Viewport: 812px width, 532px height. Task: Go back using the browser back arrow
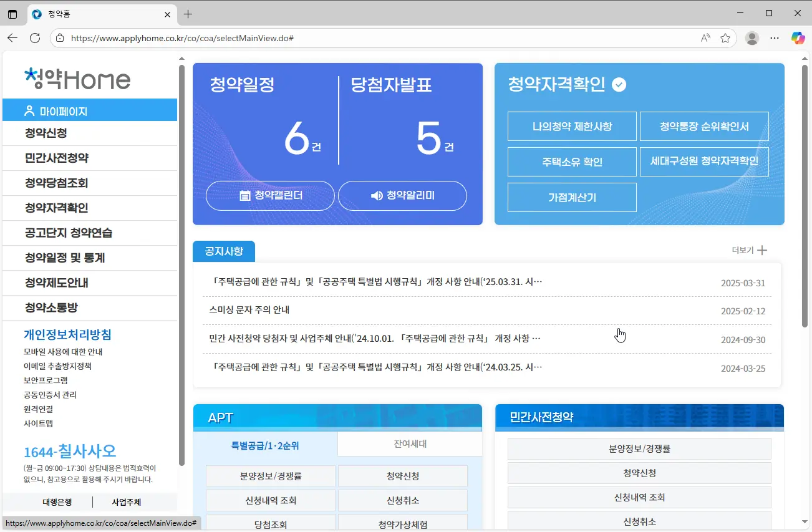(12, 37)
